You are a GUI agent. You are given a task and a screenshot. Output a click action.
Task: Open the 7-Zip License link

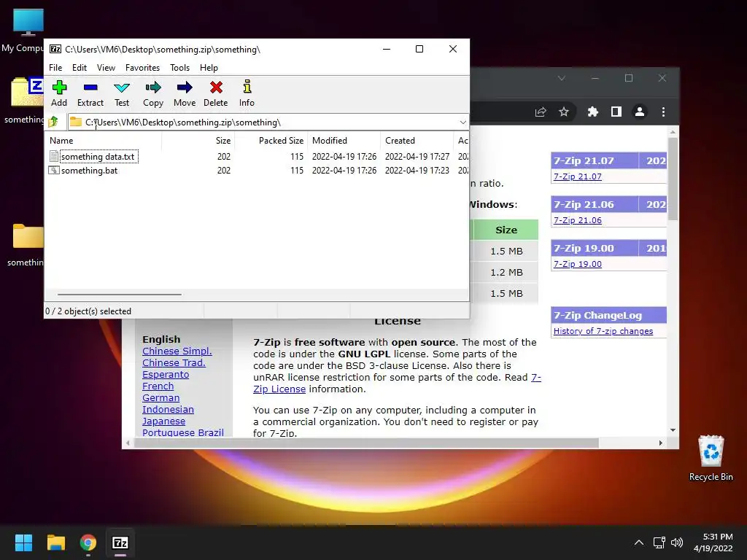(x=279, y=389)
